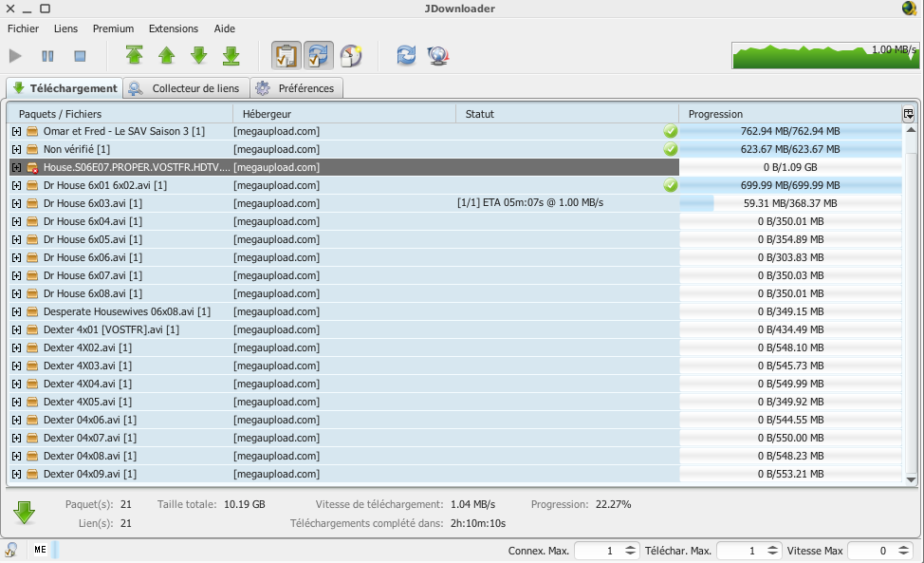This screenshot has height=563, width=924.
Task: Toggle the clock icon button beside auto-reconnect
Action: point(351,55)
